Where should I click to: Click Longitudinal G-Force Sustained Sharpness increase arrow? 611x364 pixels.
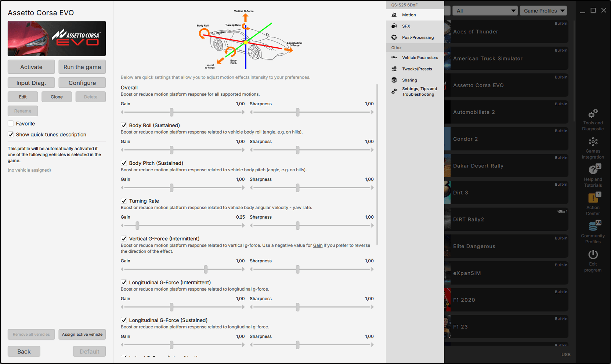point(372,345)
